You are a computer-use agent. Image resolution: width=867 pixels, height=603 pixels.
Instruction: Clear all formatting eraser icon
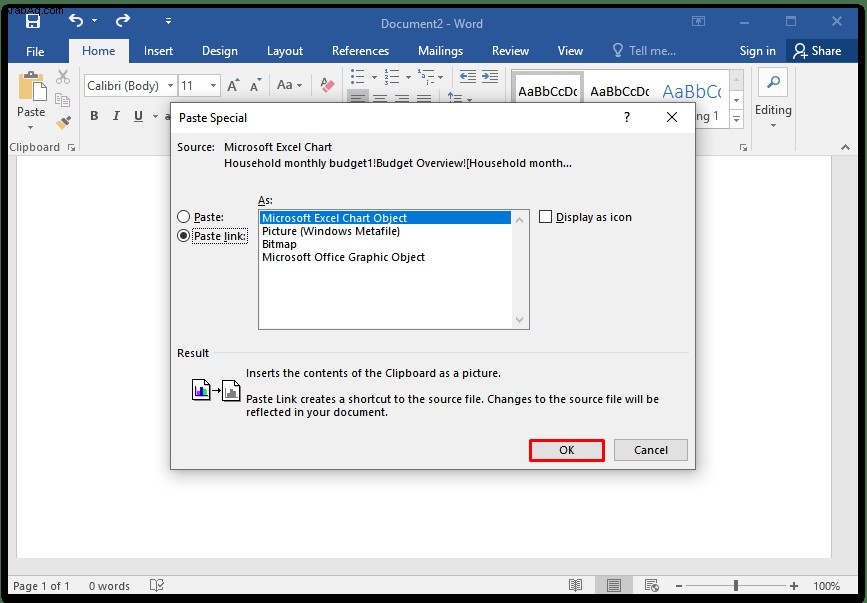click(327, 85)
